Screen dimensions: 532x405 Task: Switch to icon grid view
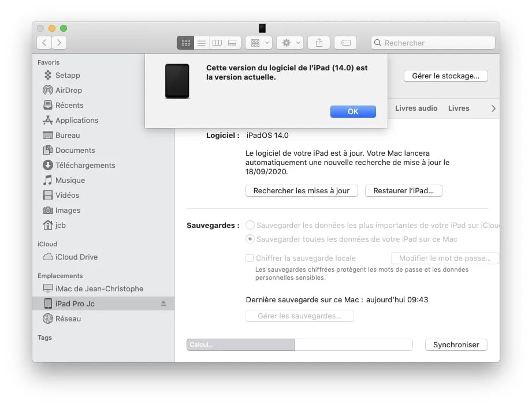point(185,43)
